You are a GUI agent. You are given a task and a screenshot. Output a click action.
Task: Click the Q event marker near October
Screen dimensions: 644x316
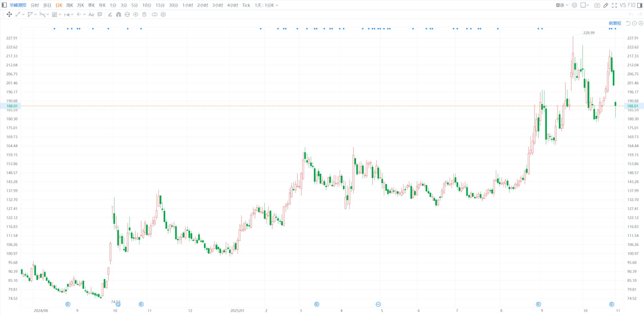click(x=118, y=304)
